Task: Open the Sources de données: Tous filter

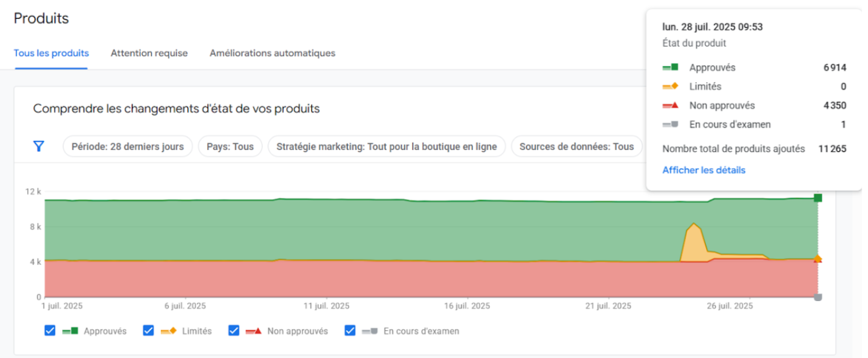Action: pos(576,147)
